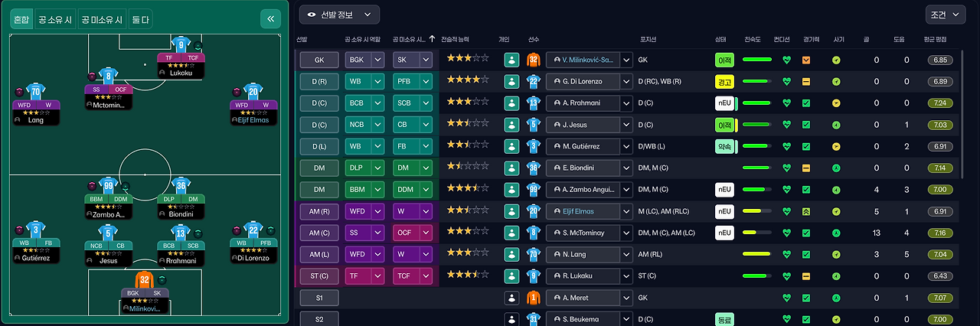Click match sharpness icon in Milinković-Savić row
This screenshot has height=326, width=980.
pyautogui.click(x=806, y=60)
